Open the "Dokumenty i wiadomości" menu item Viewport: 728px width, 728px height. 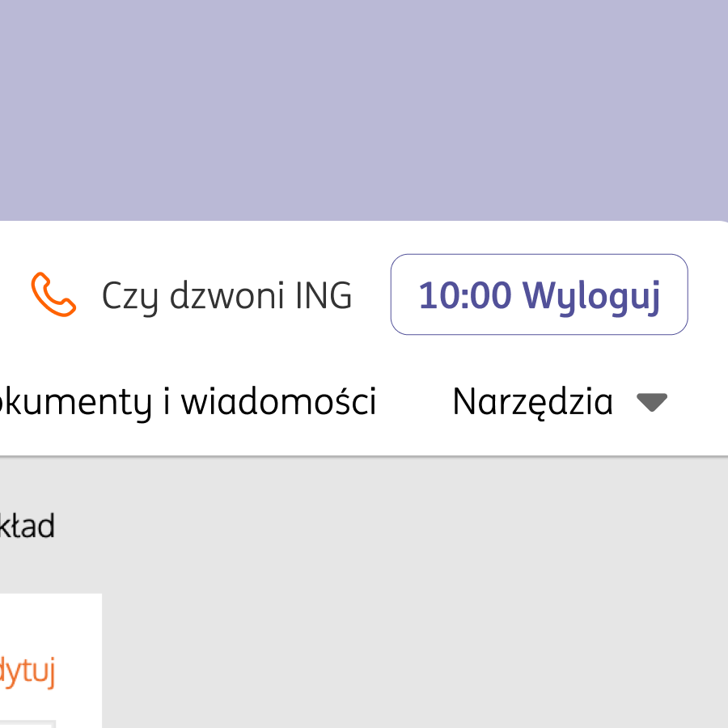click(188, 401)
